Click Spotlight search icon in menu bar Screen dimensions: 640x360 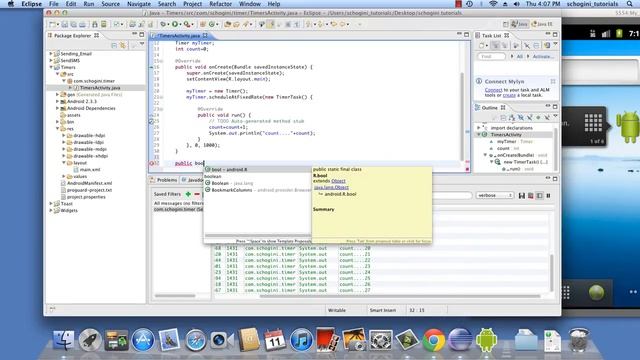630,4
